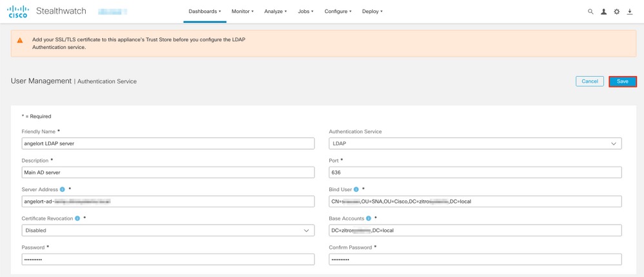The height and width of the screenshot is (277, 644).
Task: Click the Cancel button
Action: click(x=590, y=81)
